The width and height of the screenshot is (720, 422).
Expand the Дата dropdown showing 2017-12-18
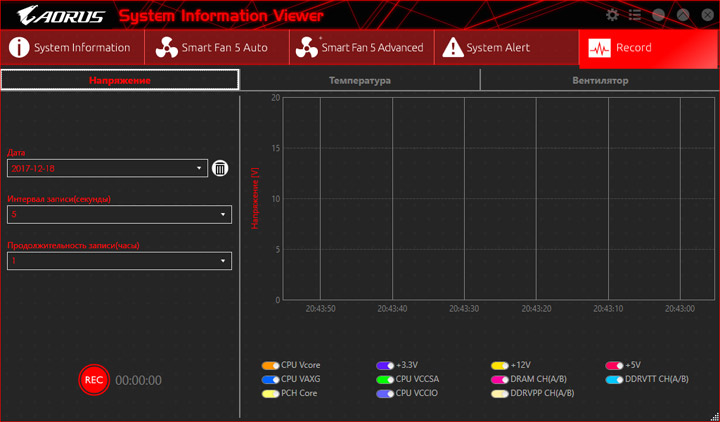tap(107, 169)
